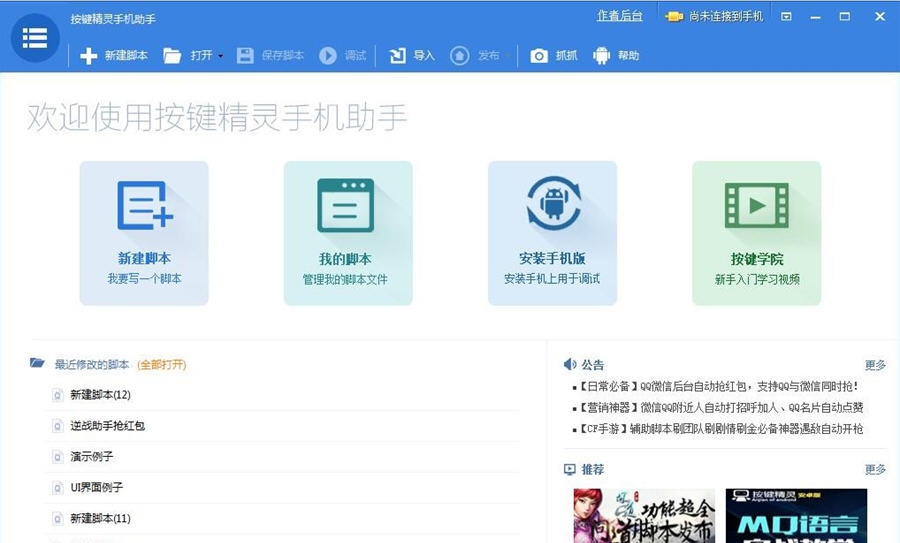Click 更多 link in 推荐 section
Image resolution: width=900 pixels, height=543 pixels.
click(875, 470)
